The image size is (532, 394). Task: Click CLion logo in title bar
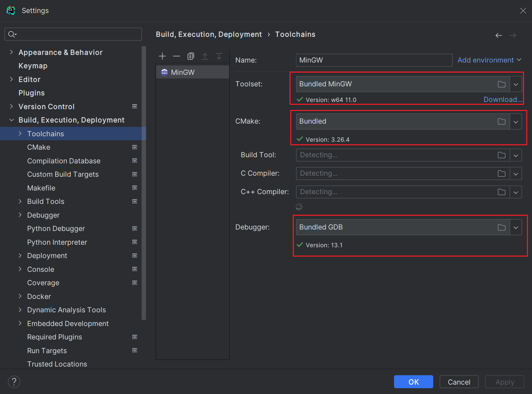(11, 10)
